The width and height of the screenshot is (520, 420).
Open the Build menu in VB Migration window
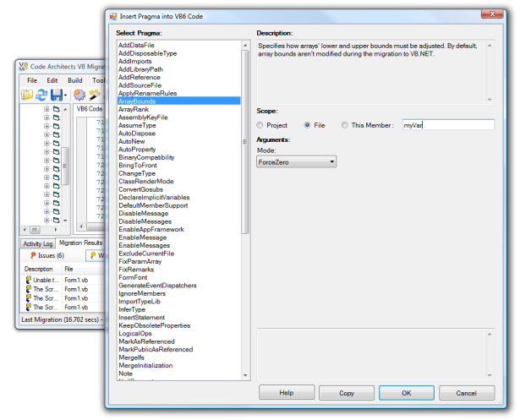[x=75, y=80]
